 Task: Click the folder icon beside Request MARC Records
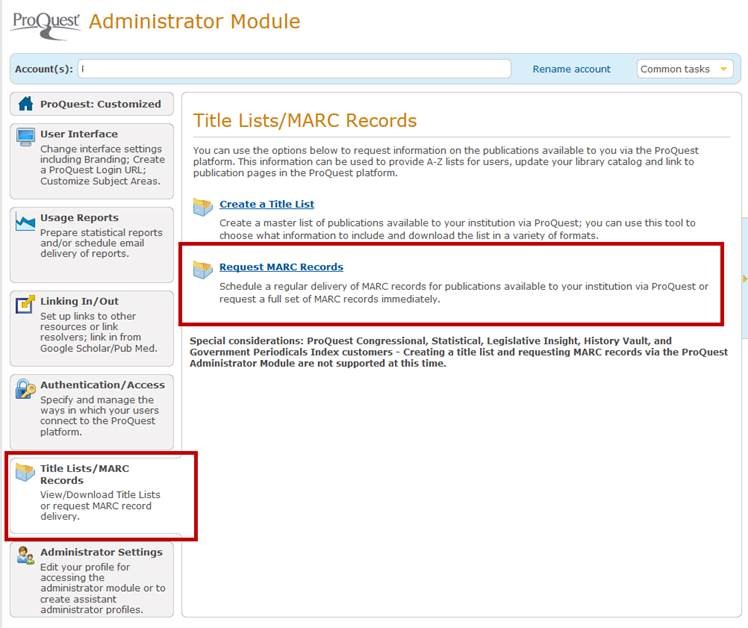pyautogui.click(x=203, y=269)
